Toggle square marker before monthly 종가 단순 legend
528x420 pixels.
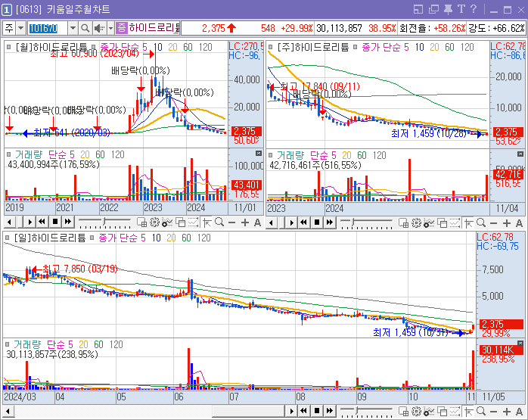93,47
